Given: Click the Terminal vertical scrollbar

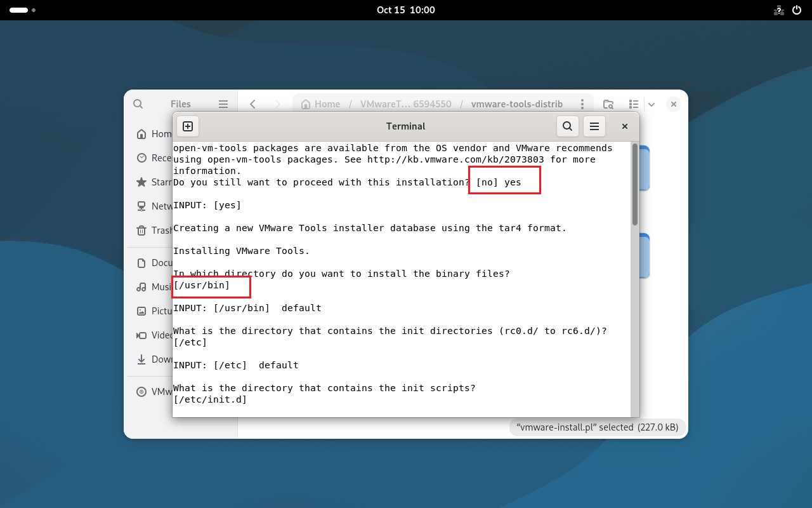Looking at the screenshot, I should [635, 184].
